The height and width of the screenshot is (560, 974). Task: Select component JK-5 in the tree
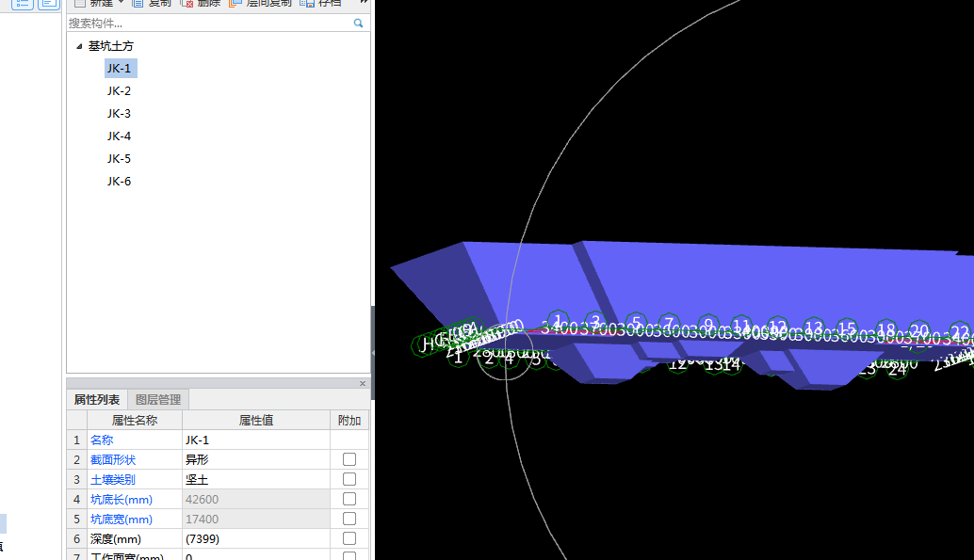click(119, 158)
